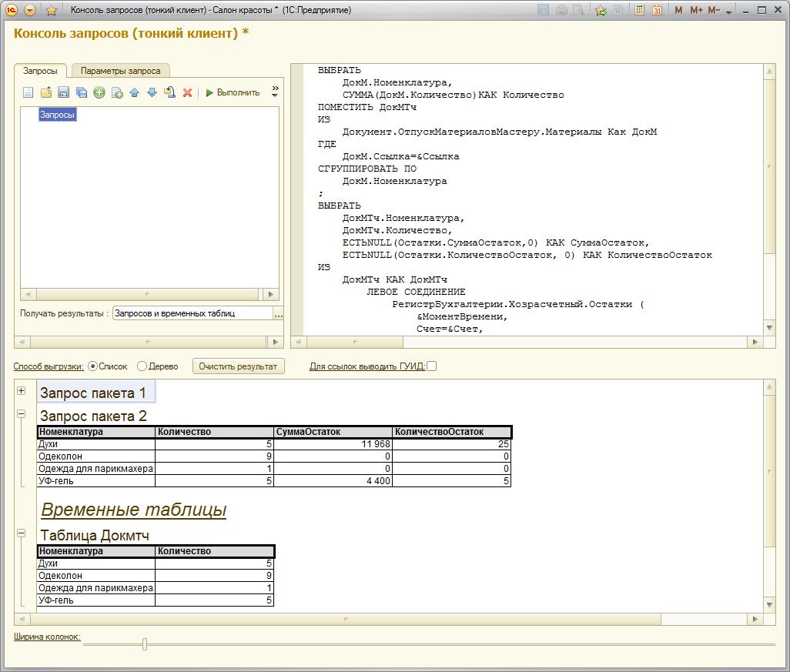Adjust Ширина колонок slider handle
This screenshot has width=790, height=672.
(x=145, y=644)
